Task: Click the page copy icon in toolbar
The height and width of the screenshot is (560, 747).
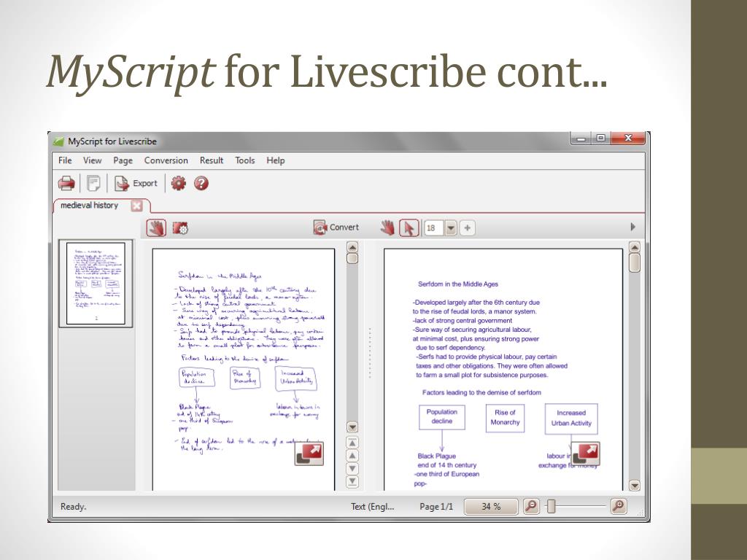Action: click(x=93, y=183)
